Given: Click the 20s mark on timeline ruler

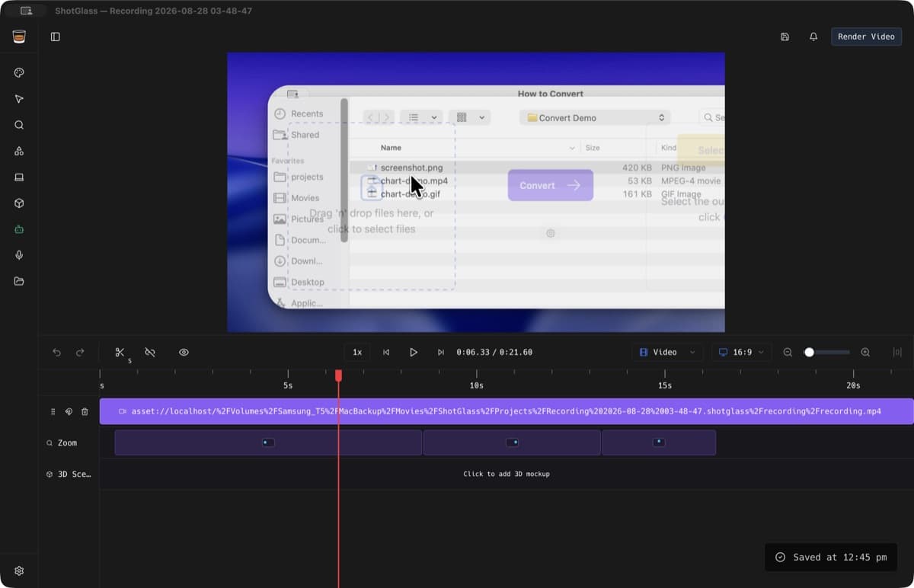Looking at the screenshot, I should 853,385.
